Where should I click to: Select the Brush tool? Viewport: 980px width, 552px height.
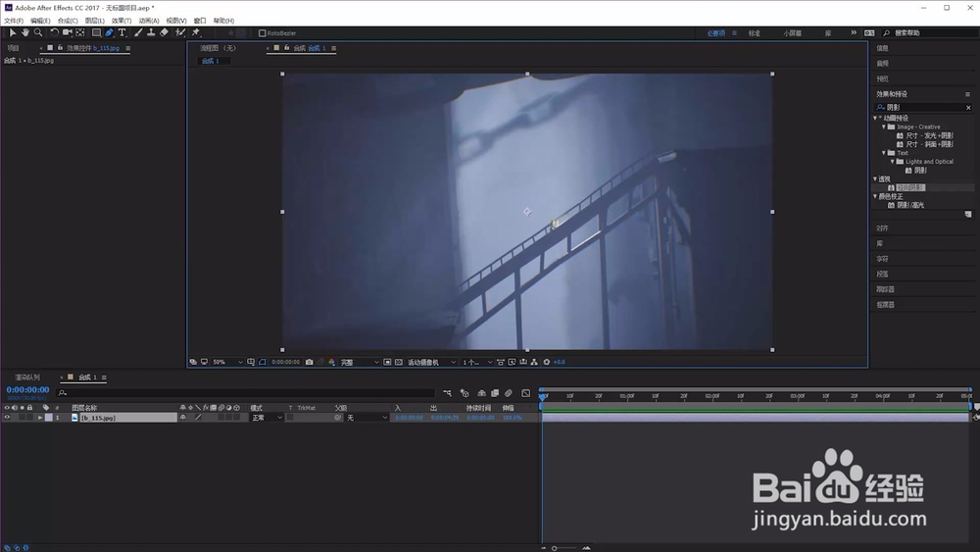click(138, 32)
